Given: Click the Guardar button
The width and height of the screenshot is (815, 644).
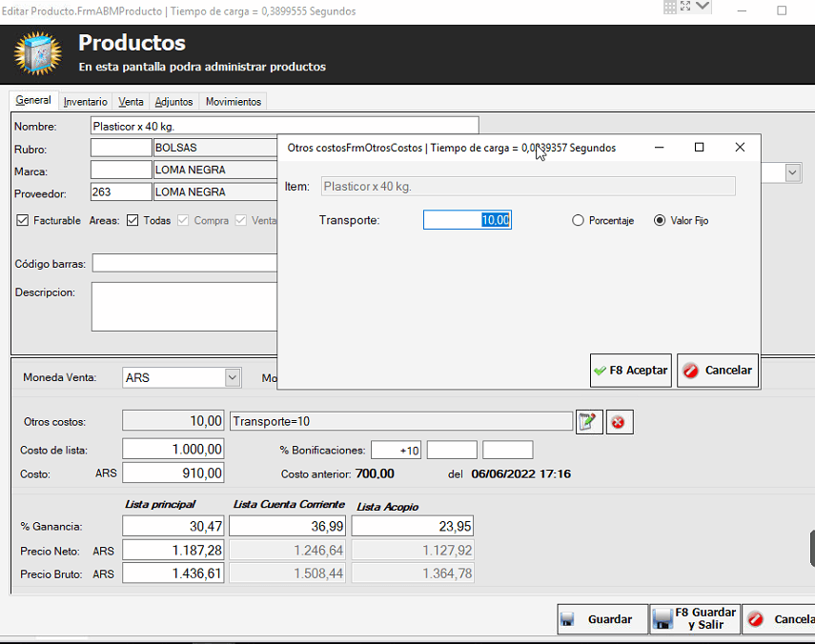Looking at the screenshot, I should click(x=601, y=619).
